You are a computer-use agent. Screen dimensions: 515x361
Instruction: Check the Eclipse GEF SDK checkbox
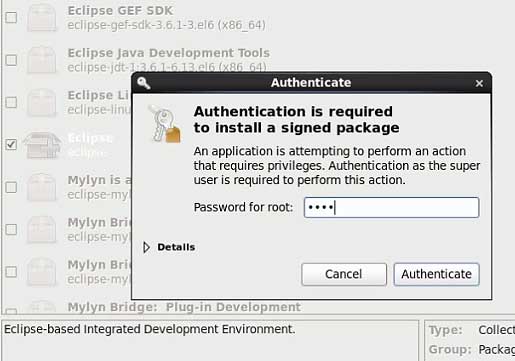click(11, 17)
